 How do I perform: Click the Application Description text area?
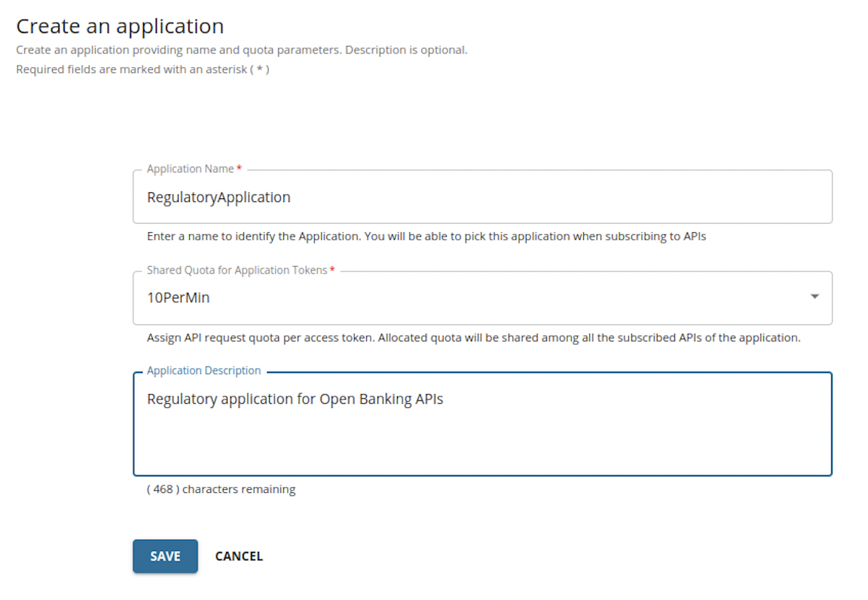(482, 424)
